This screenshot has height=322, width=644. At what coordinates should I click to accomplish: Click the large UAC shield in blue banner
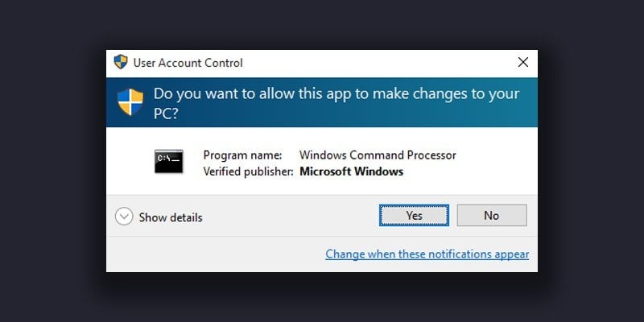click(x=130, y=102)
